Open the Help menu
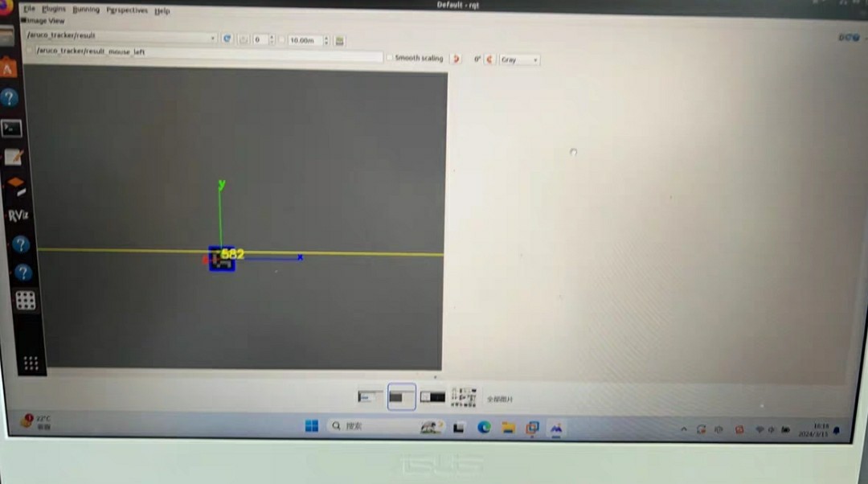Image resolution: width=868 pixels, height=484 pixels. 162,10
